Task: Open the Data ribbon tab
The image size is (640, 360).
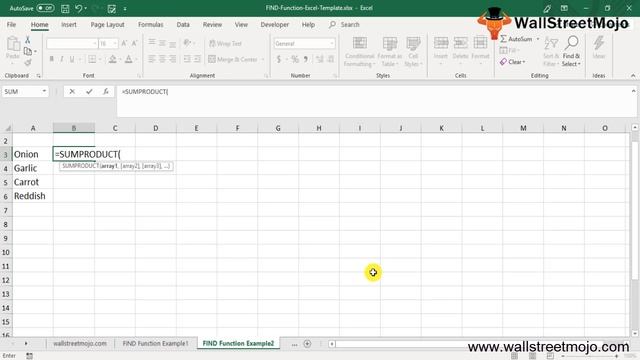Action: 183,24
